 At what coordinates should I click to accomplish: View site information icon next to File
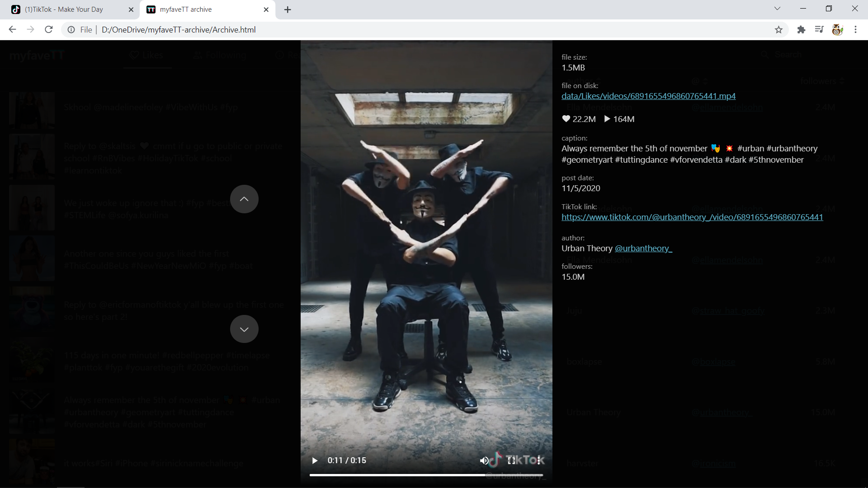coord(71,29)
